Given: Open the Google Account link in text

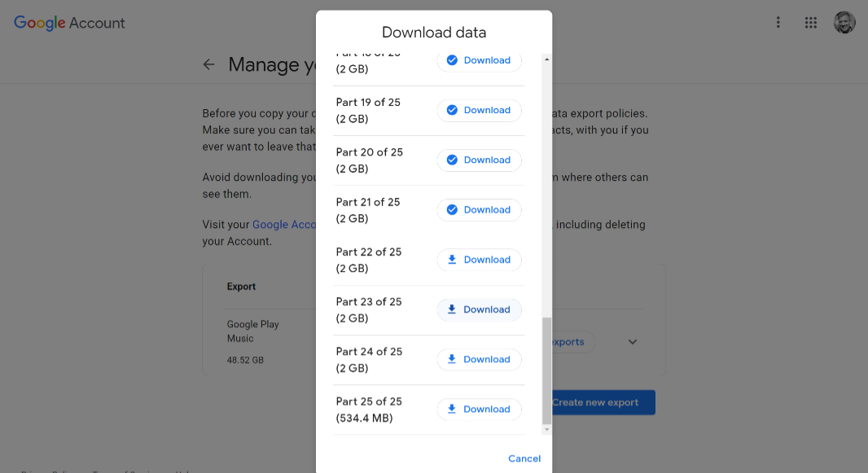Looking at the screenshot, I should click(x=284, y=225).
